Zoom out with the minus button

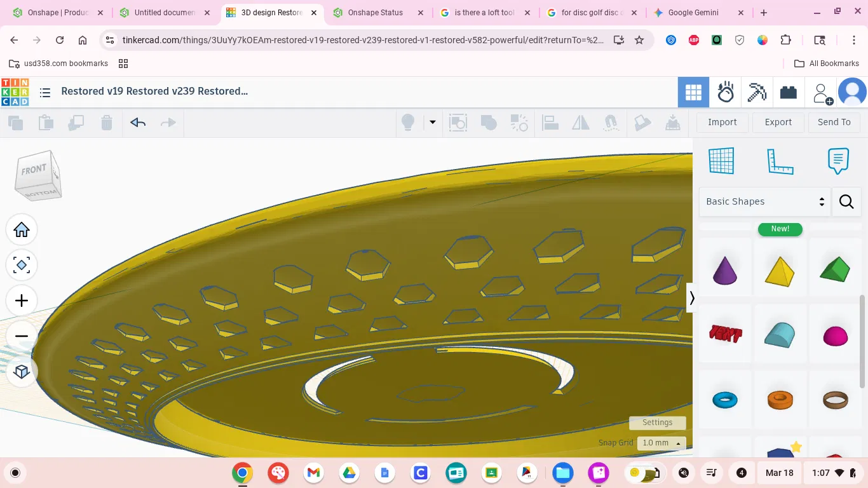tap(22, 336)
